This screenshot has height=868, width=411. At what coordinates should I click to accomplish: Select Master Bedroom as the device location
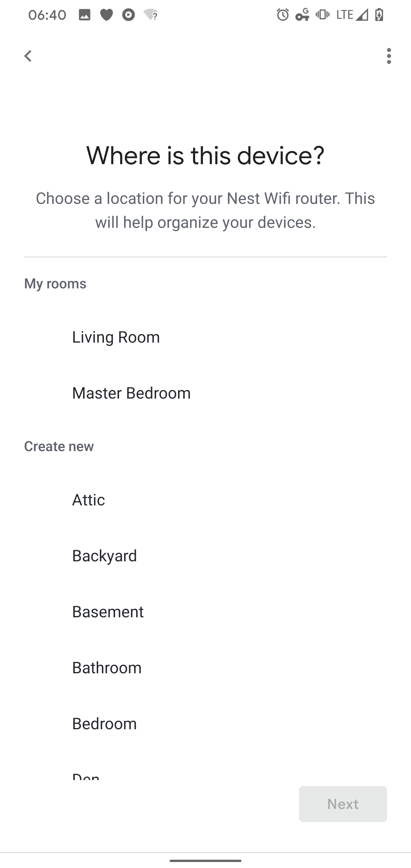(131, 393)
